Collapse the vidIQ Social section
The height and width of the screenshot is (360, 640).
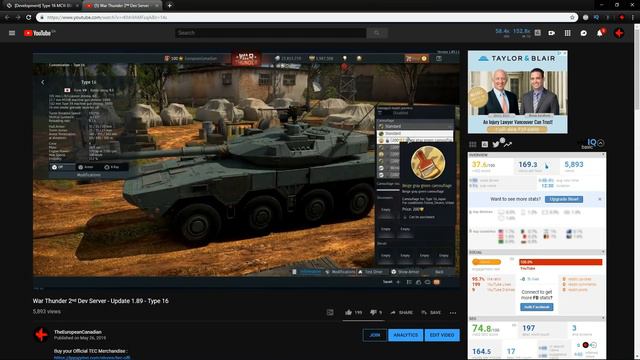(x=603, y=252)
